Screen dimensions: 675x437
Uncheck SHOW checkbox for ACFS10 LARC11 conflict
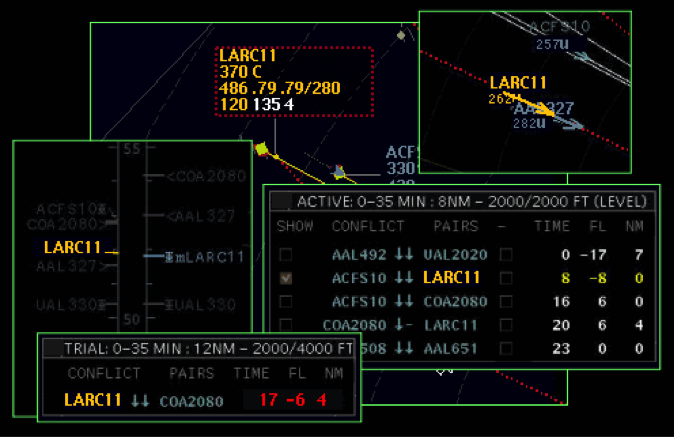[x=287, y=278]
